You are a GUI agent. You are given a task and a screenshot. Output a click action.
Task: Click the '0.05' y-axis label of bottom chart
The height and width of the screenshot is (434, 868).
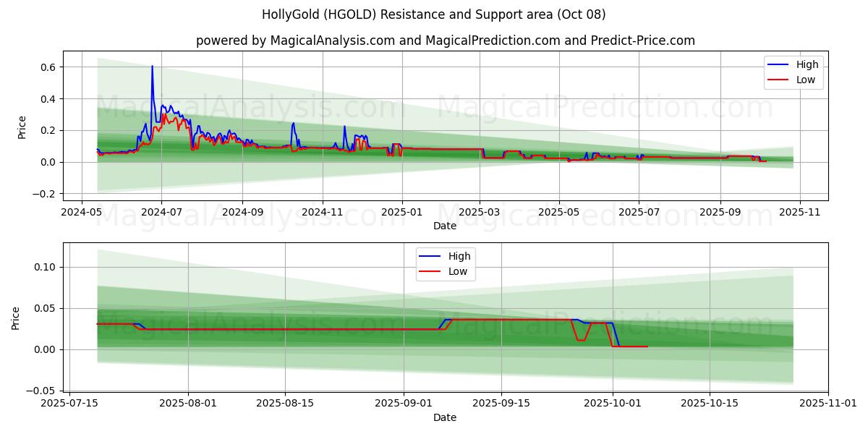tap(46, 308)
